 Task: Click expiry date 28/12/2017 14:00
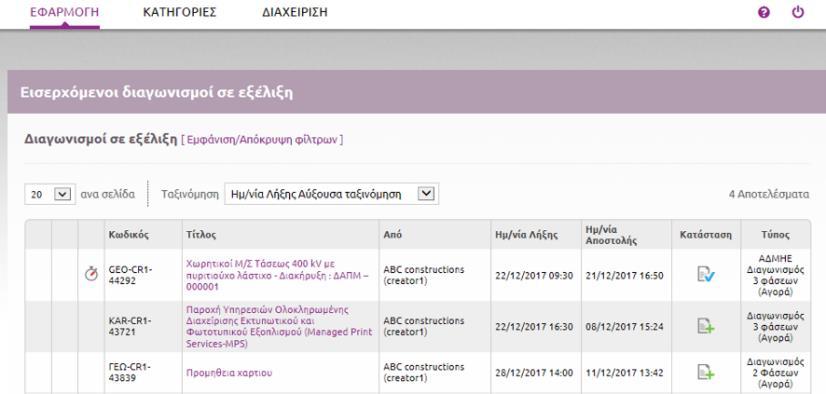coord(534,373)
